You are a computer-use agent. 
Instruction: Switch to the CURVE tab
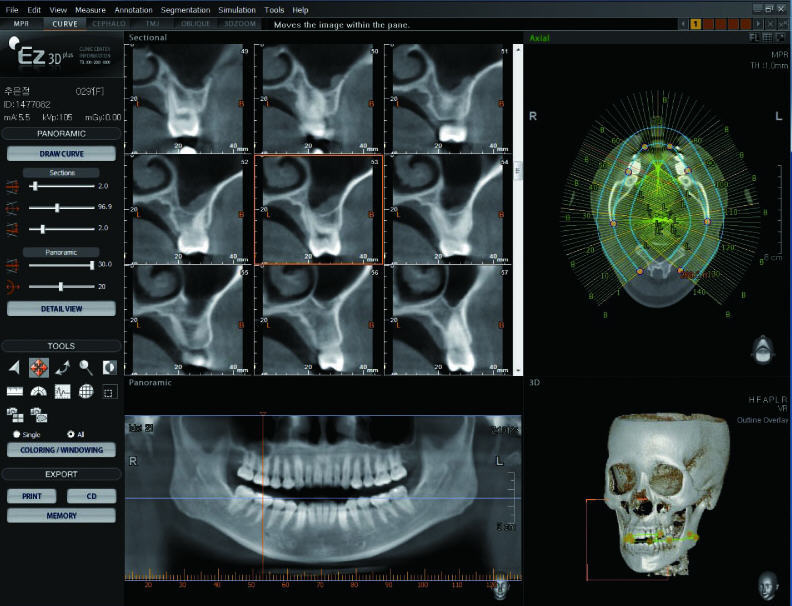[65, 24]
